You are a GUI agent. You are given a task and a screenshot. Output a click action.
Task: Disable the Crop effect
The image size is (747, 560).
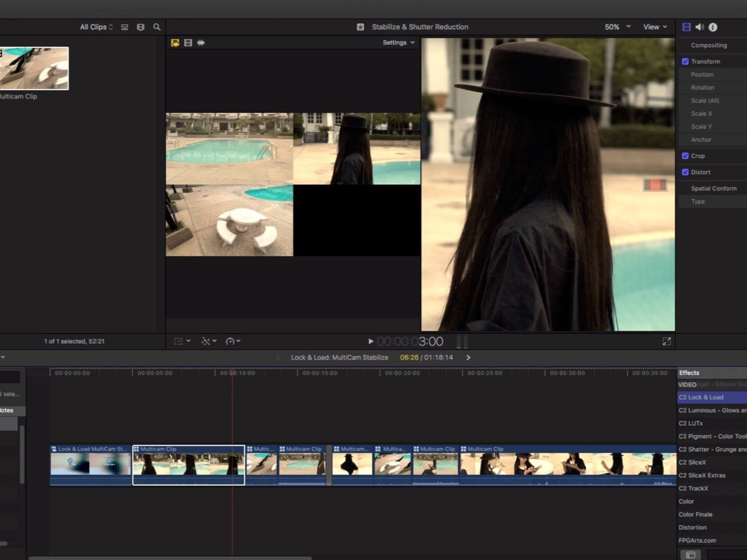click(685, 156)
